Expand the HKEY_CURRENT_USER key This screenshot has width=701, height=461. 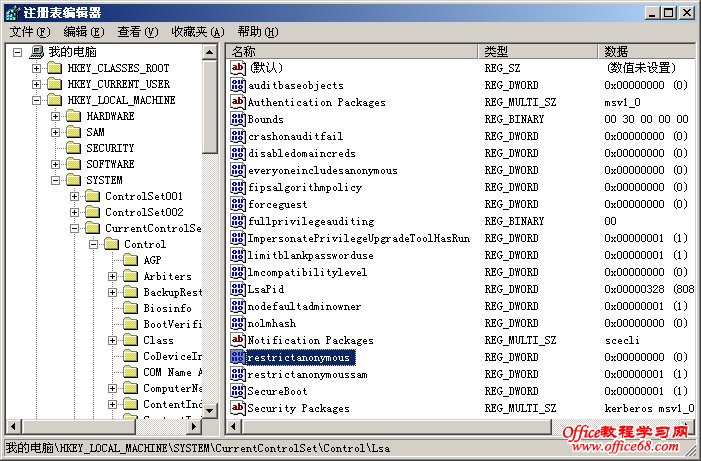[x=36, y=85]
